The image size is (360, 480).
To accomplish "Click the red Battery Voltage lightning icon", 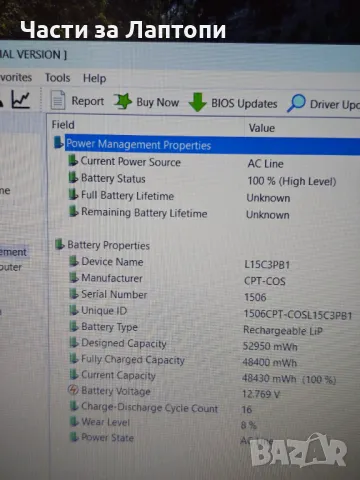I will click(x=73, y=390).
